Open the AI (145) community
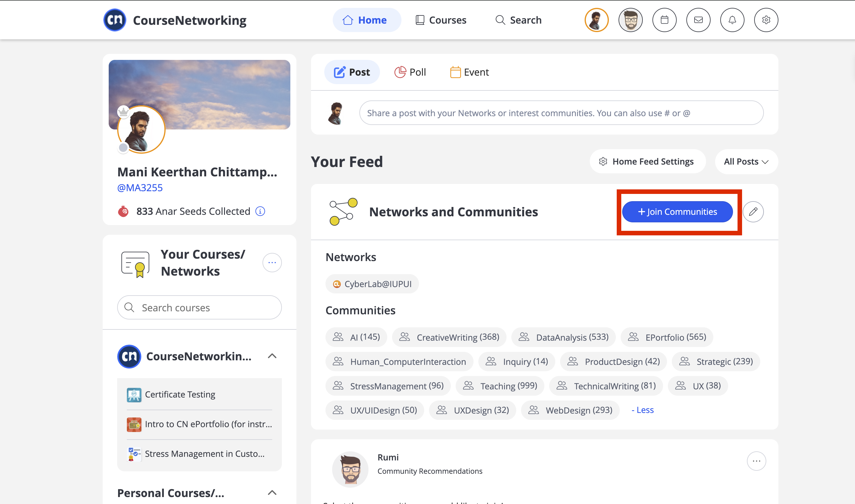 (x=356, y=337)
